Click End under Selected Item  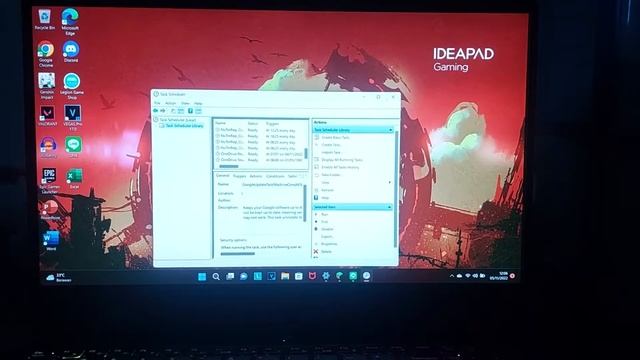point(324,222)
